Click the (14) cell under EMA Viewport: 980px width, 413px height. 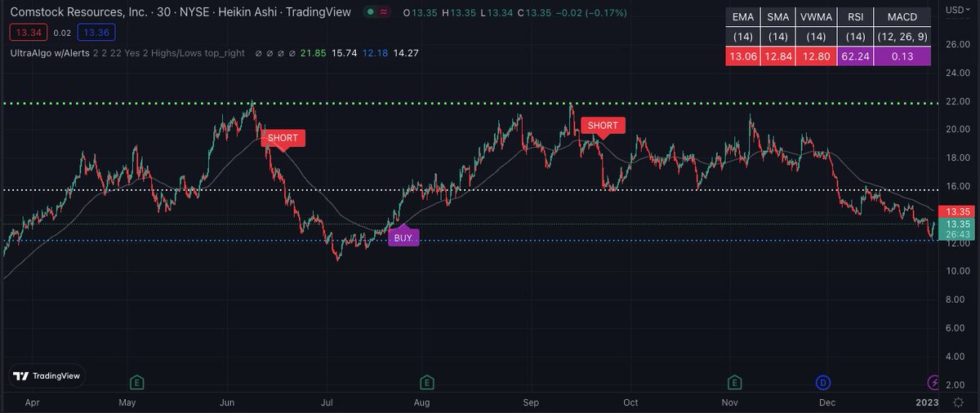[x=744, y=37]
